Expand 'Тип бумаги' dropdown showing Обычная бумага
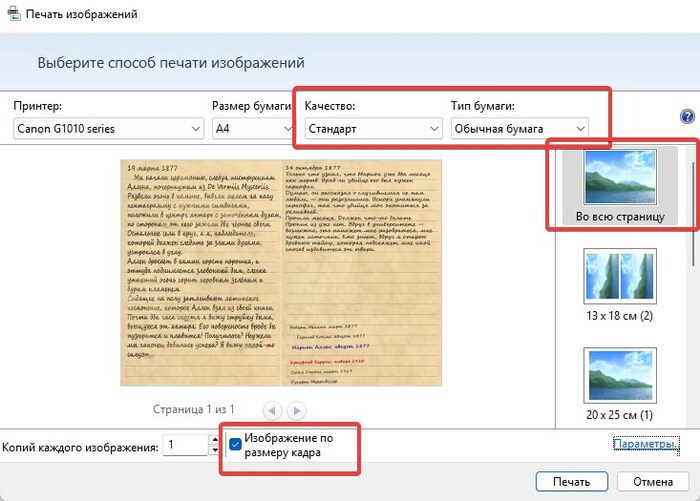The height and width of the screenshot is (501, 700). (x=517, y=129)
